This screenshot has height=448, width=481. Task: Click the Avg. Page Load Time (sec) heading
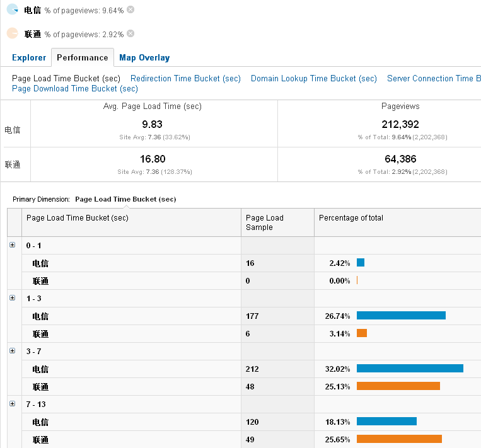click(152, 106)
